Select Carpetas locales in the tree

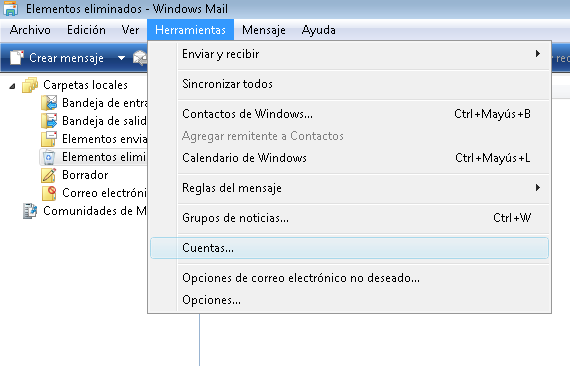85,85
